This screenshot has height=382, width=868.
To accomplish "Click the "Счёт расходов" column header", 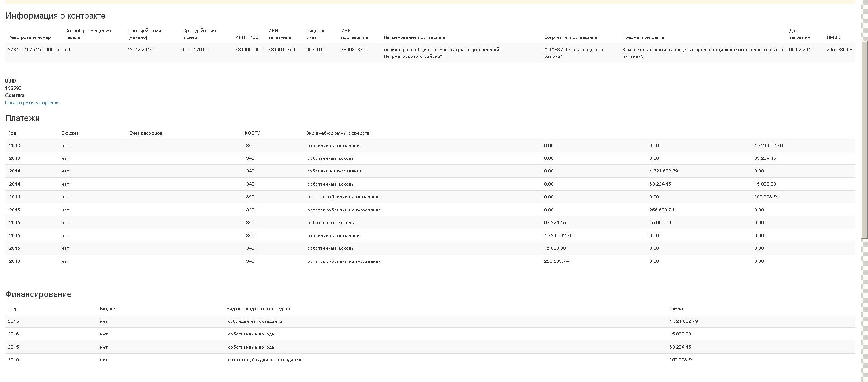I will (146, 133).
